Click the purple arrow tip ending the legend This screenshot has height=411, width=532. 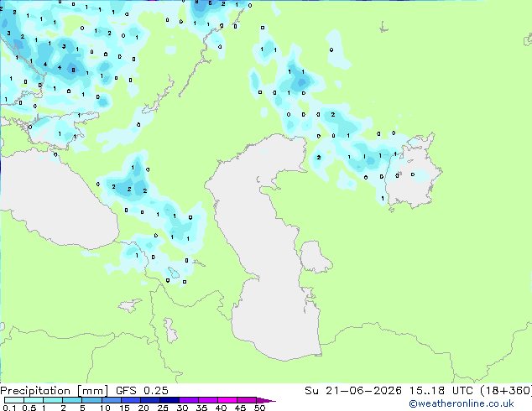click(266, 400)
